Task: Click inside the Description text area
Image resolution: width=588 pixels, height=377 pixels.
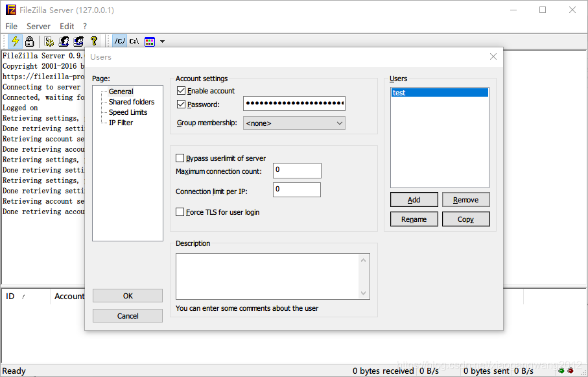Action: [266, 276]
